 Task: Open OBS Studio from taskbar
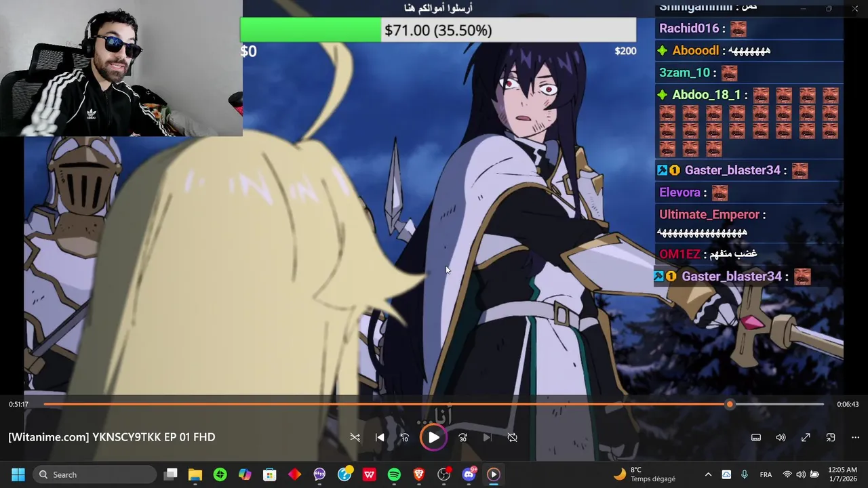[443, 474]
